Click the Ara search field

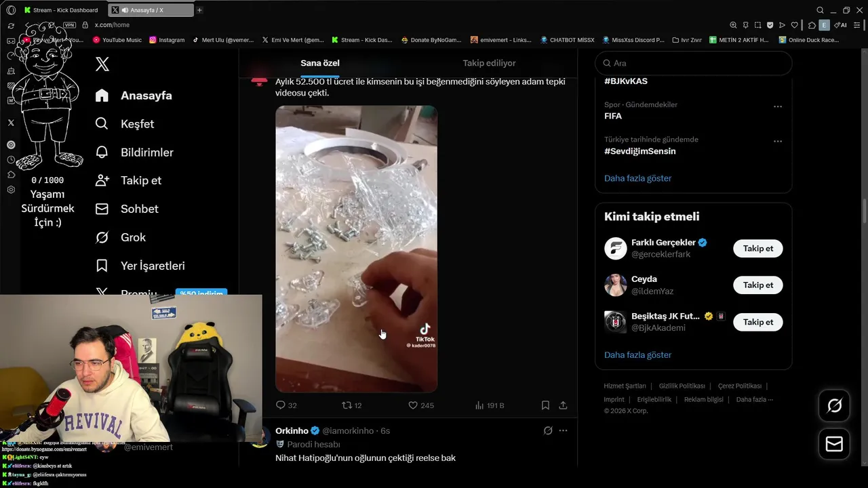pyautogui.click(x=693, y=63)
